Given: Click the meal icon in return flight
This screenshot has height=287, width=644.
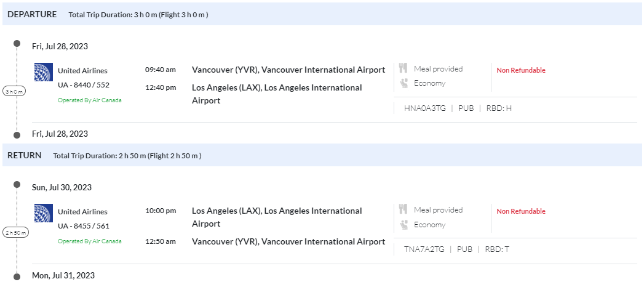Looking at the screenshot, I should click(x=403, y=209).
